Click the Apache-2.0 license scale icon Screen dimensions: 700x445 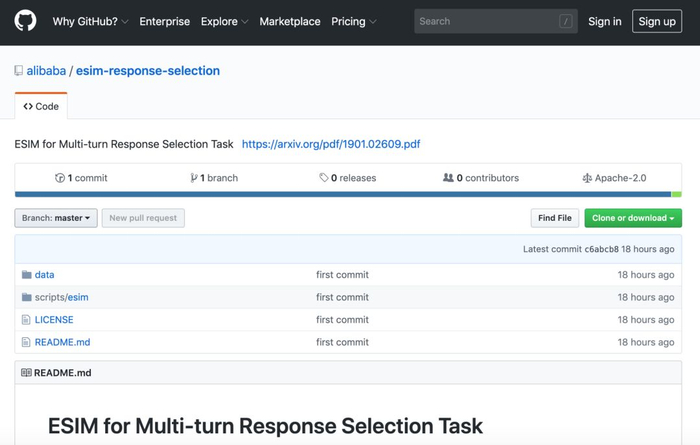point(587,178)
